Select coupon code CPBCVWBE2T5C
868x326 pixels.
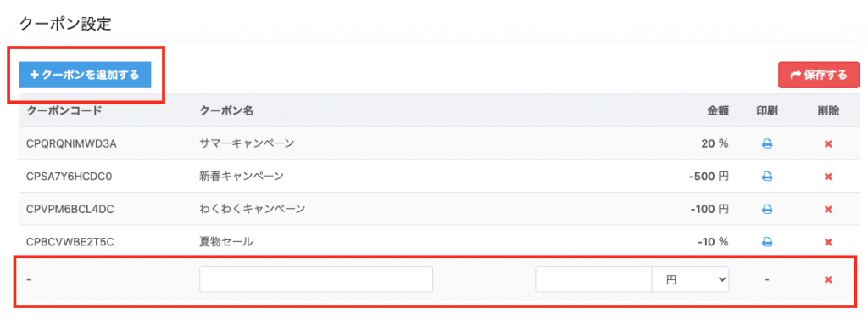tap(70, 242)
